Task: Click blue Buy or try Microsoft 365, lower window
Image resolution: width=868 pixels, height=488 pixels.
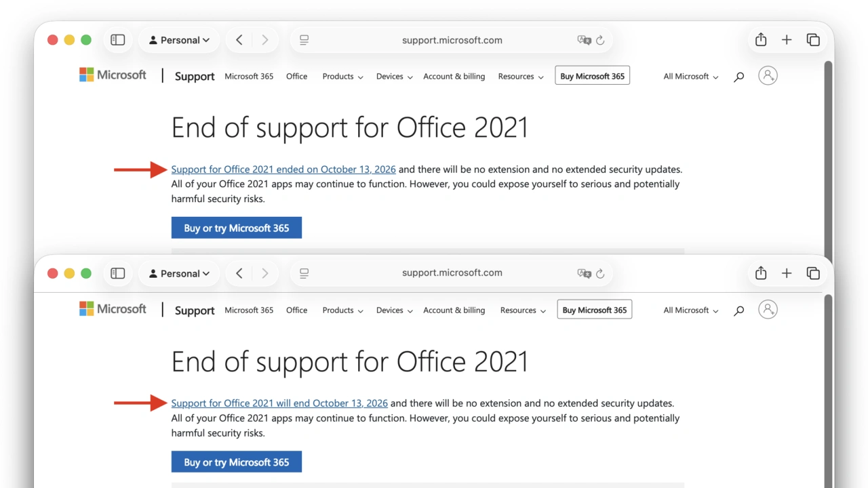Action: 237,462
